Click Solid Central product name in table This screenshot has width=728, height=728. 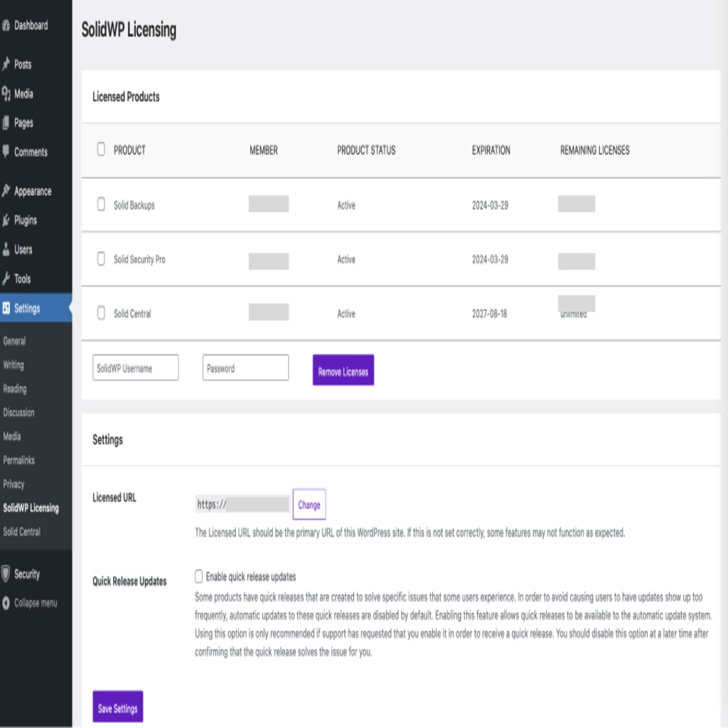[132, 314]
